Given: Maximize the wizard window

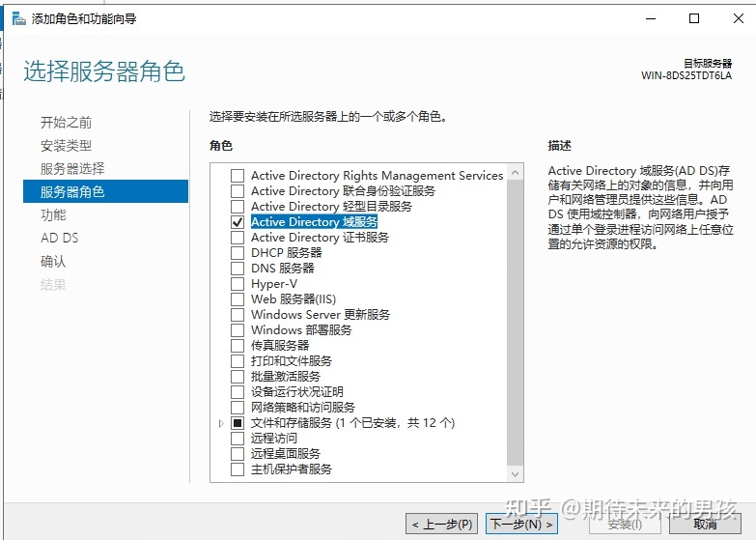Looking at the screenshot, I should coord(694,18).
